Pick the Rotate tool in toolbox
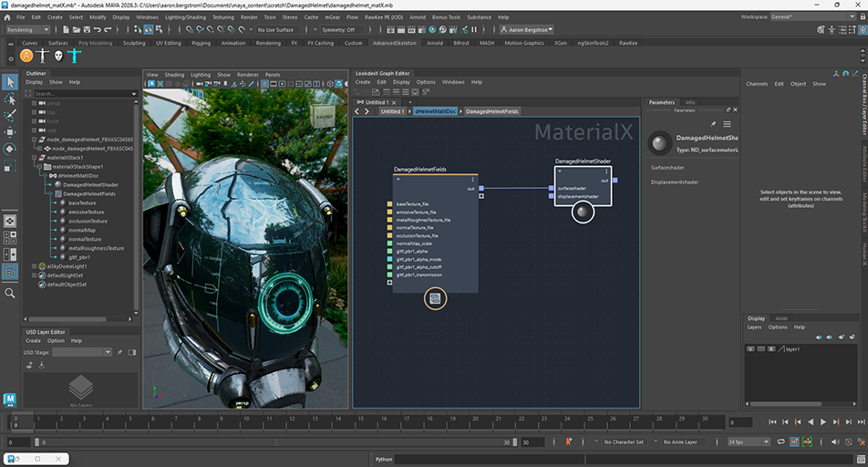This screenshot has width=868, height=467. click(x=10, y=149)
